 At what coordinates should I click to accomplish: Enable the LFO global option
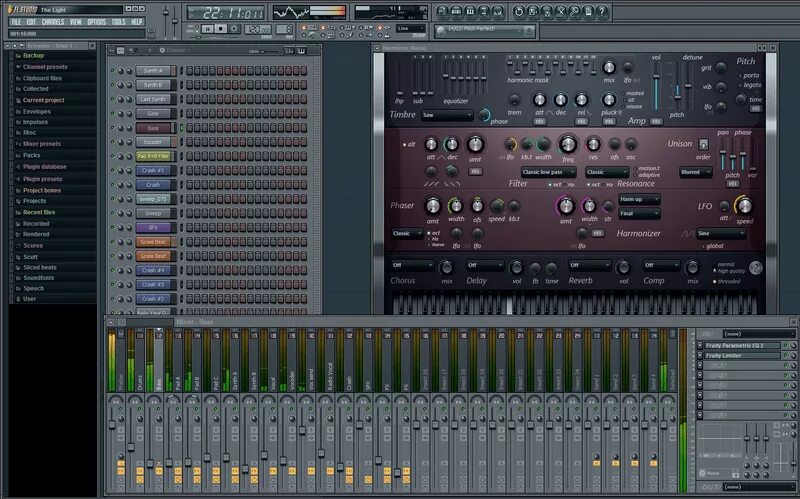[x=713, y=246]
